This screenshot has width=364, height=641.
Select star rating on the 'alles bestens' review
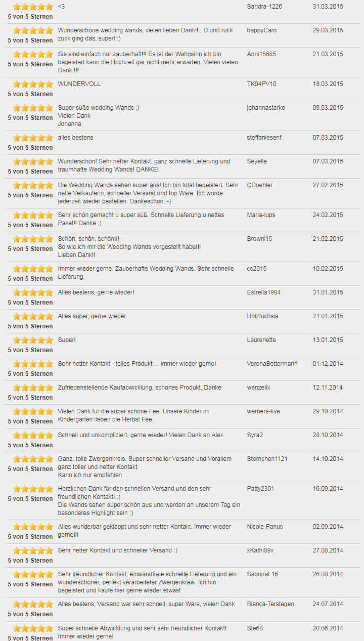[x=33, y=138]
